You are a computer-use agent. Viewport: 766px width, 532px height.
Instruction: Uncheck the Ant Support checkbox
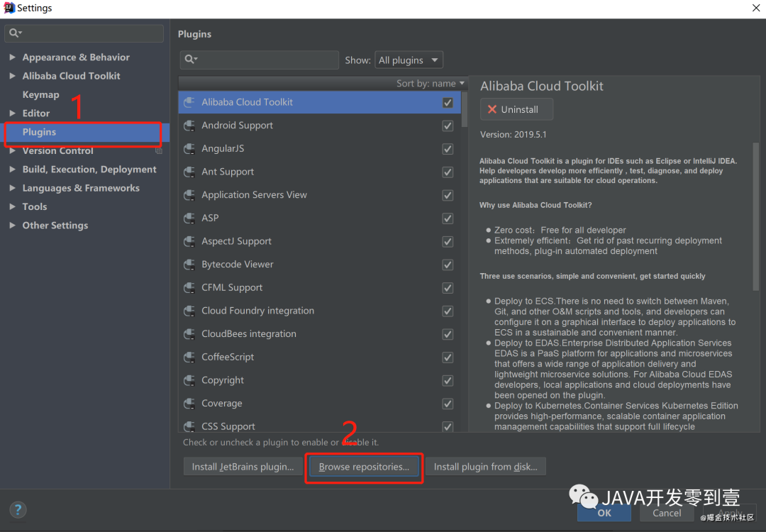[x=448, y=172]
